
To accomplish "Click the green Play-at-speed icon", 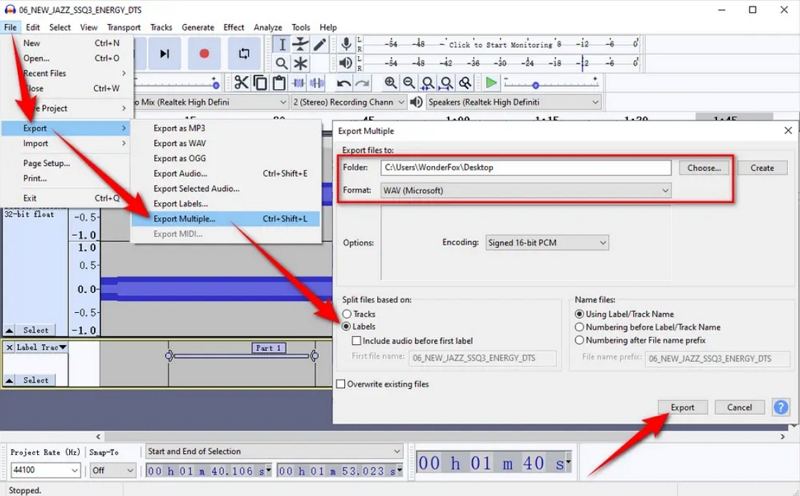I will [x=491, y=83].
